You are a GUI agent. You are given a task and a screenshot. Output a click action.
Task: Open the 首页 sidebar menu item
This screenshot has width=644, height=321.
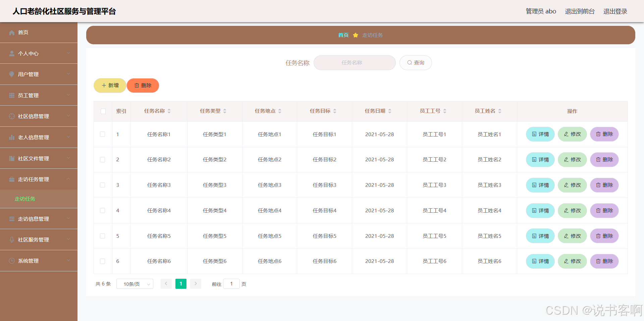point(39,33)
